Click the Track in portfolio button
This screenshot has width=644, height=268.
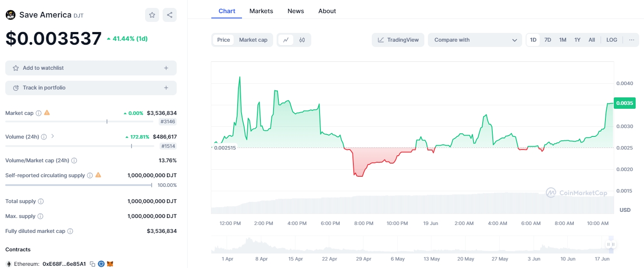pos(91,88)
